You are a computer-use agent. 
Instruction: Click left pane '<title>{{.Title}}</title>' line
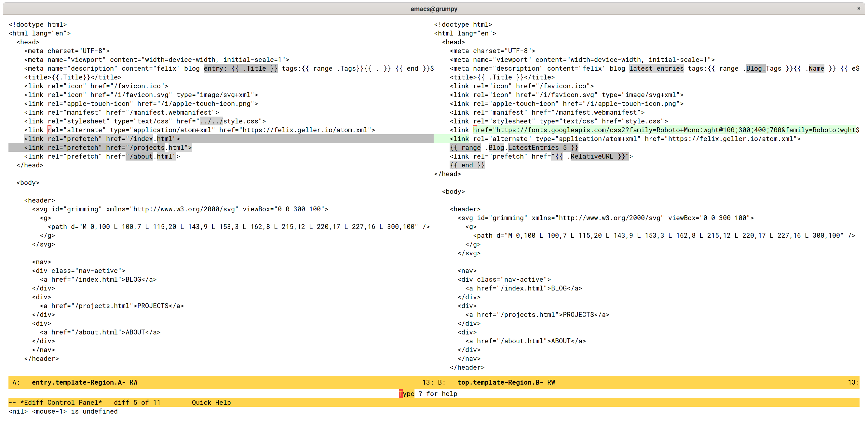pyautogui.click(x=73, y=77)
